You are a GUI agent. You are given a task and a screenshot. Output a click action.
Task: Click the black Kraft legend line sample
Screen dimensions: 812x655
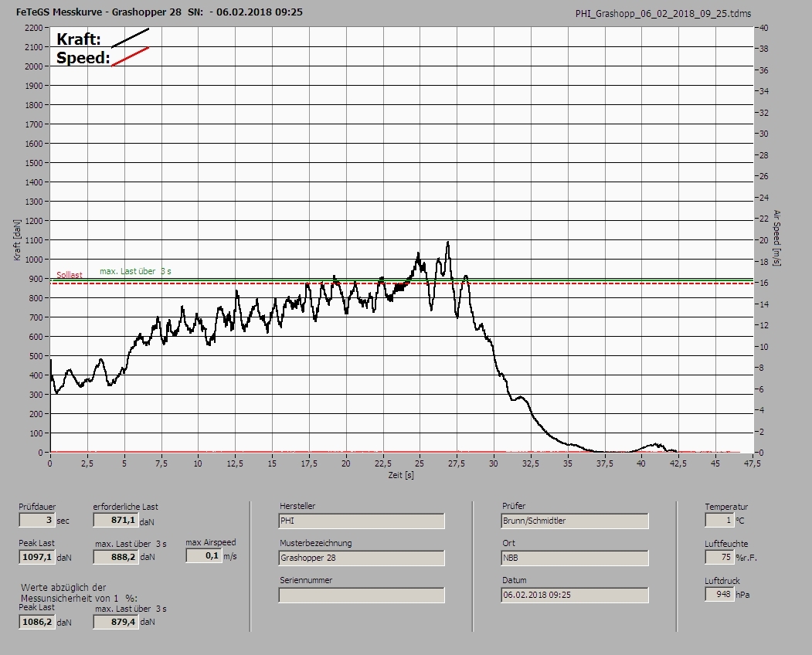pyautogui.click(x=130, y=39)
